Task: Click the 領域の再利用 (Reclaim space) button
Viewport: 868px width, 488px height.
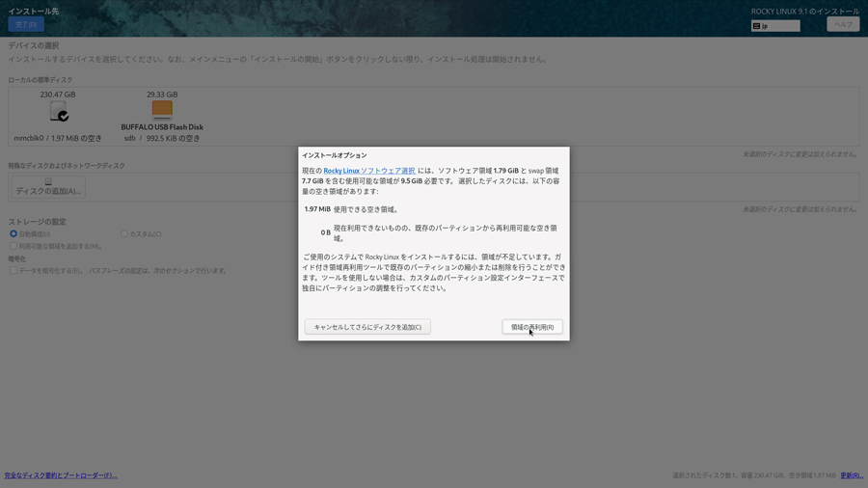Action: (x=531, y=327)
